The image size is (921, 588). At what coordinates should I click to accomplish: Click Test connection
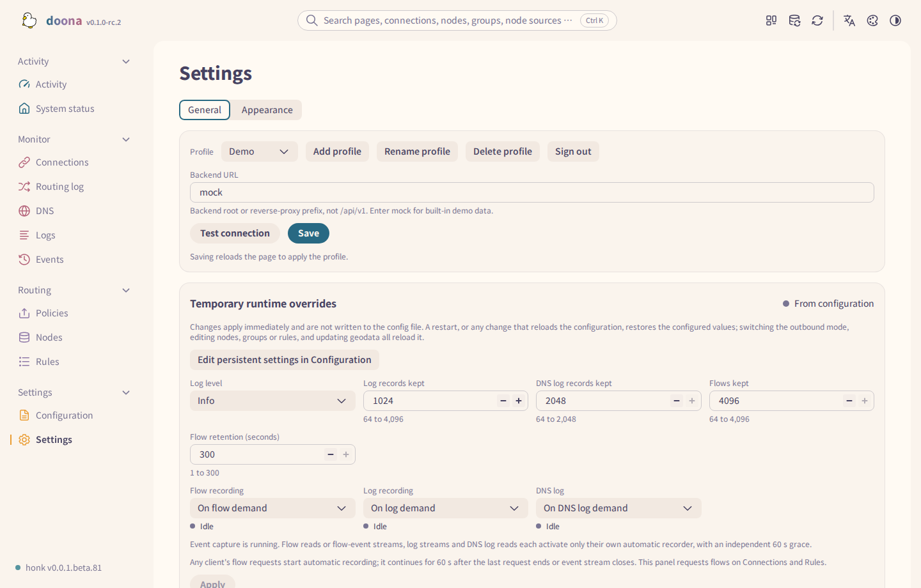[x=235, y=233]
